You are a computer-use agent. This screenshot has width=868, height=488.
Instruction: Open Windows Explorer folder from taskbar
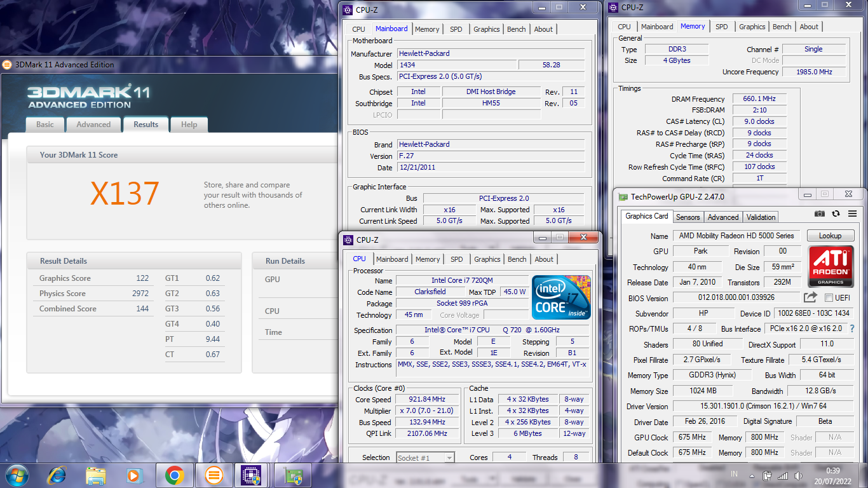[x=96, y=475]
